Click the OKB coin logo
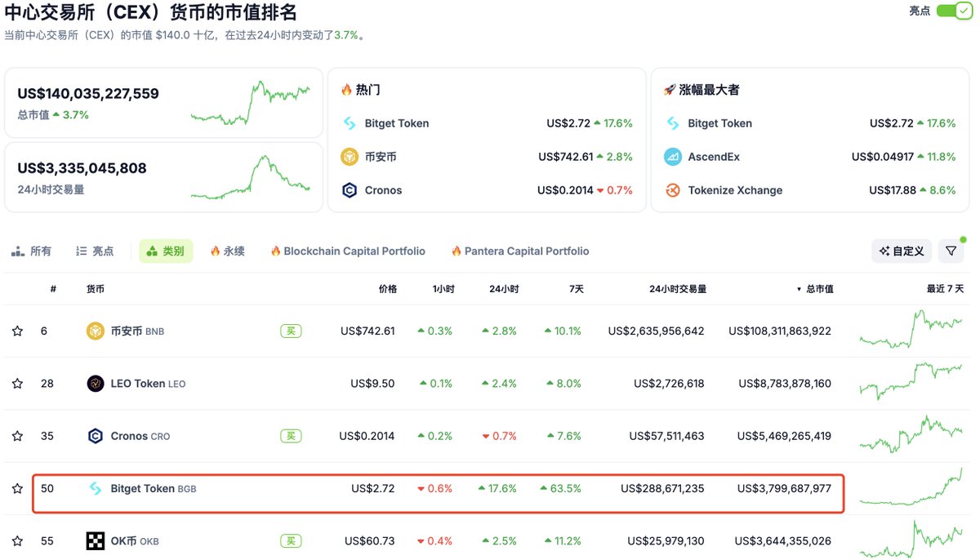980x560 pixels. click(x=96, y=540)
